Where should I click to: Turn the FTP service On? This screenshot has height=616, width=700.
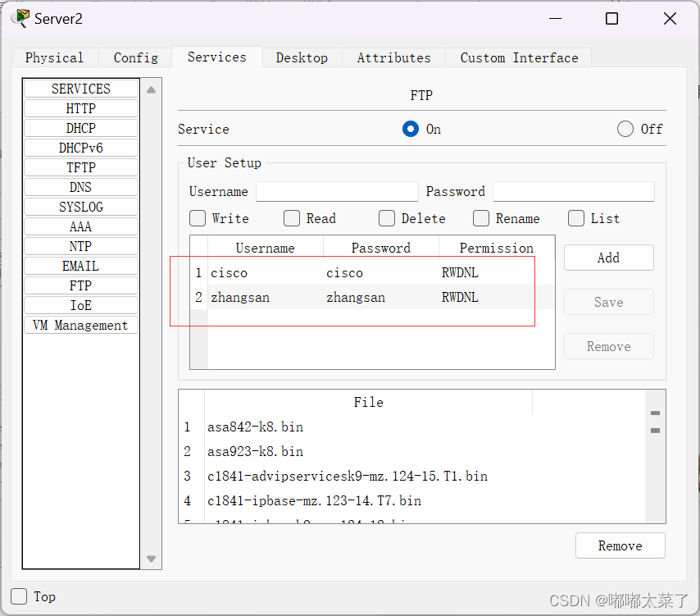click(x=411, y=129)
